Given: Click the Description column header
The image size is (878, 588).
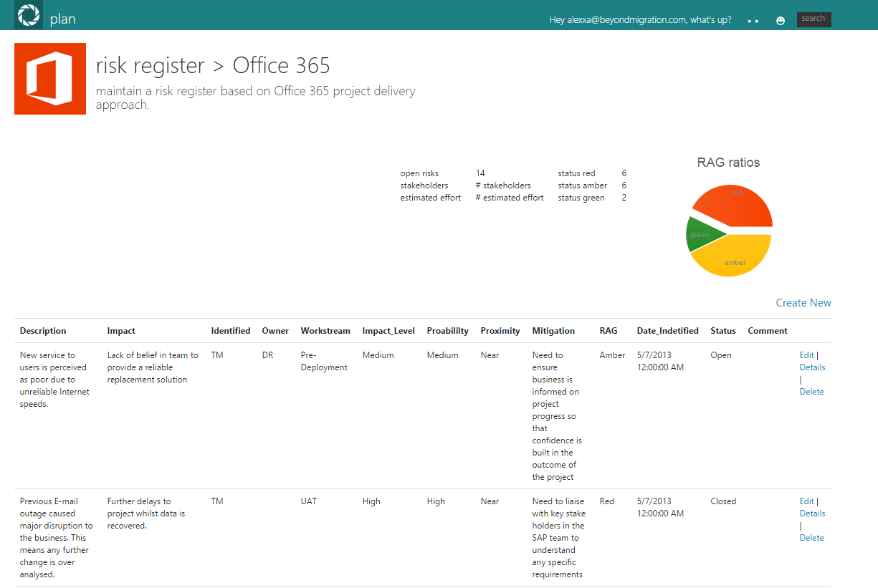Looking at the screenshot, I should [43, 331].
